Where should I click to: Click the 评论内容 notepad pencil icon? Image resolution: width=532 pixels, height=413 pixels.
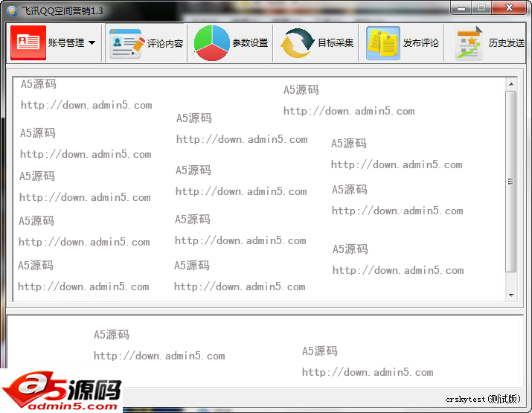(x=126, y=43)
